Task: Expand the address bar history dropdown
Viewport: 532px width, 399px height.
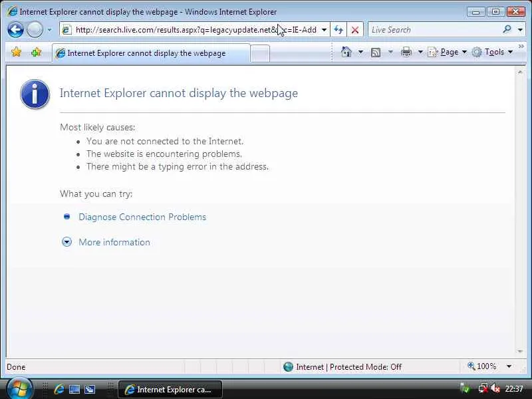Action: (x=324, y=30)
